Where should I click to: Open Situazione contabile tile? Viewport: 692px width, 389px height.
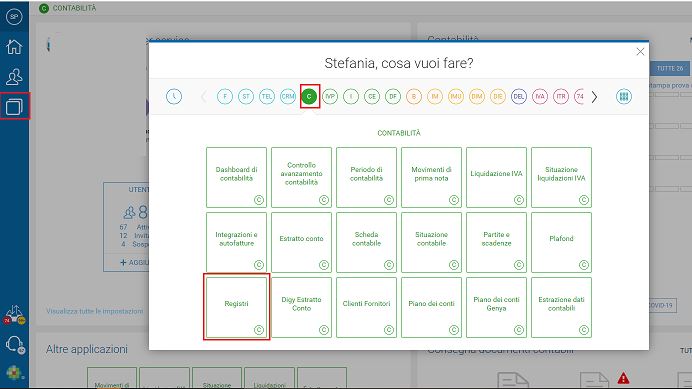431,242
